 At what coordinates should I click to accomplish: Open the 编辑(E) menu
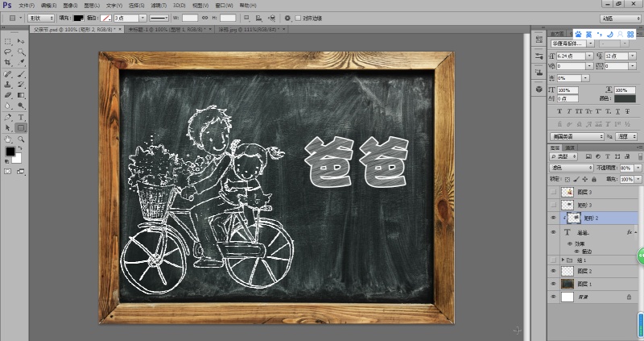click(x=48, y=6)
